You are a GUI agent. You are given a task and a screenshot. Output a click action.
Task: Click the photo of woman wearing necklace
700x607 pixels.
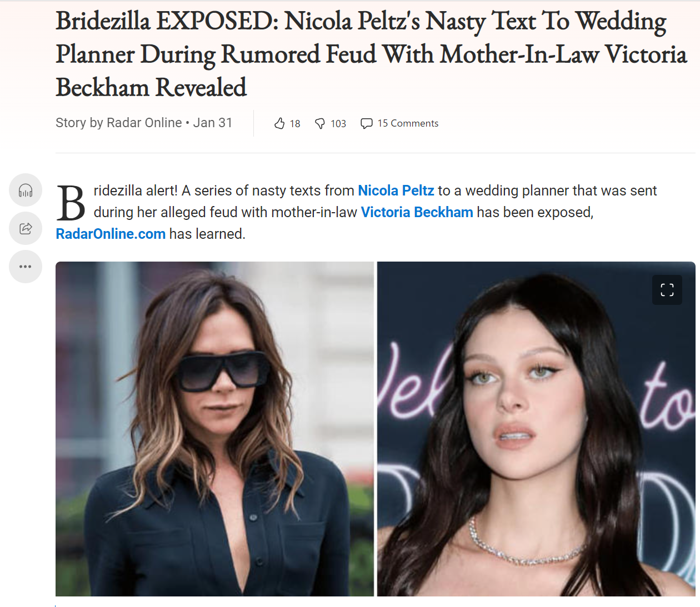[x=536, y=429]
